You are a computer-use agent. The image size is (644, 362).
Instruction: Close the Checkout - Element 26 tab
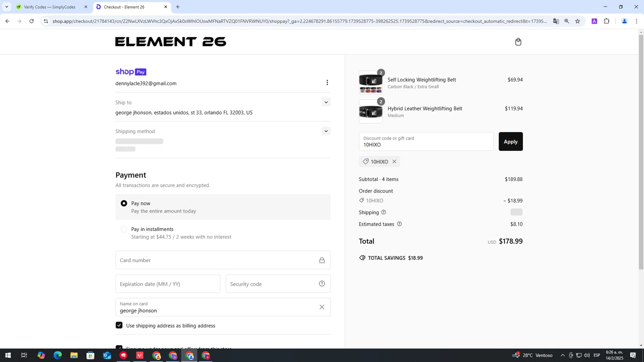(166, 7)
